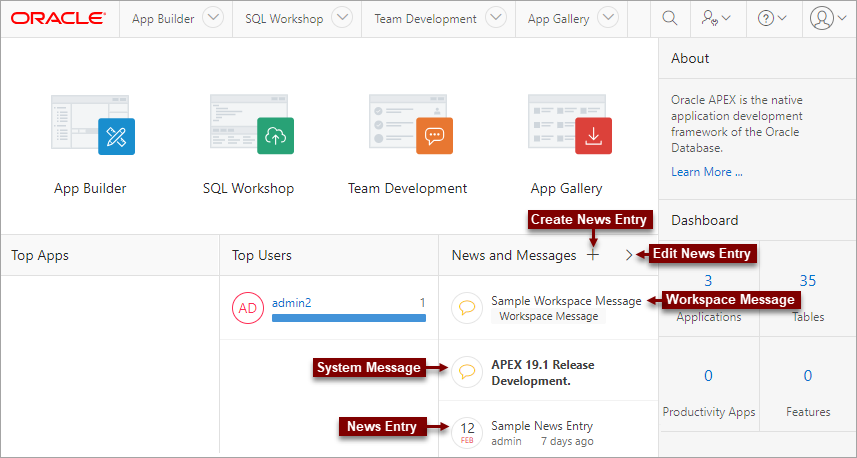
Task: Select App Builder in the top menu
Action: click(163, 19)
